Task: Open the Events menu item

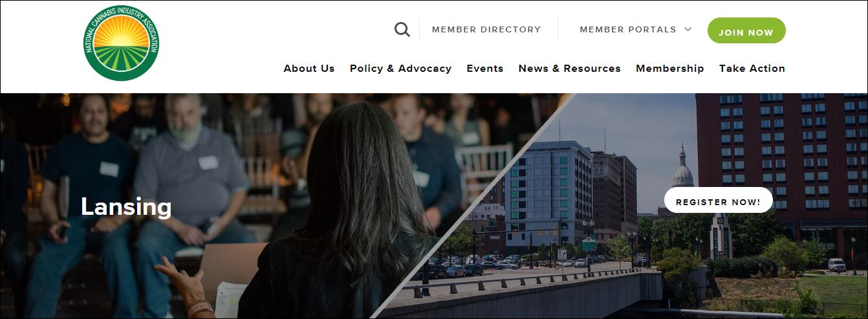Action: click(x=485, y=68)
